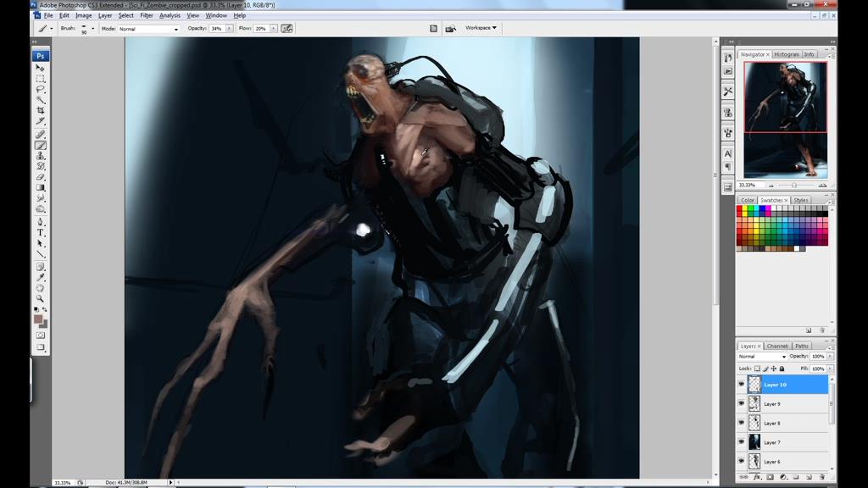Open the Workspace dropdown

coord(481,28)
